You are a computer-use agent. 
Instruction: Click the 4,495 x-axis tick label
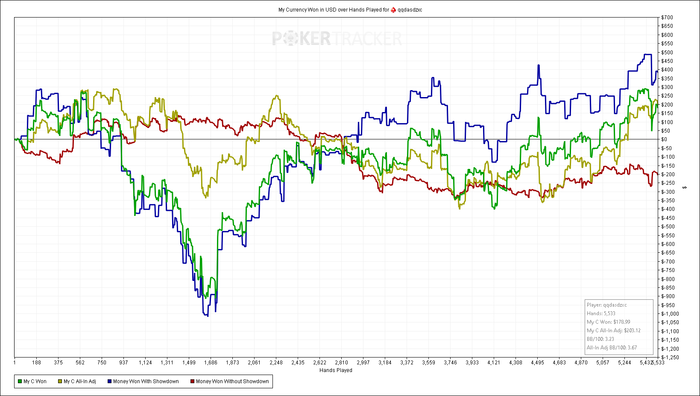click(x=537, y=363)
